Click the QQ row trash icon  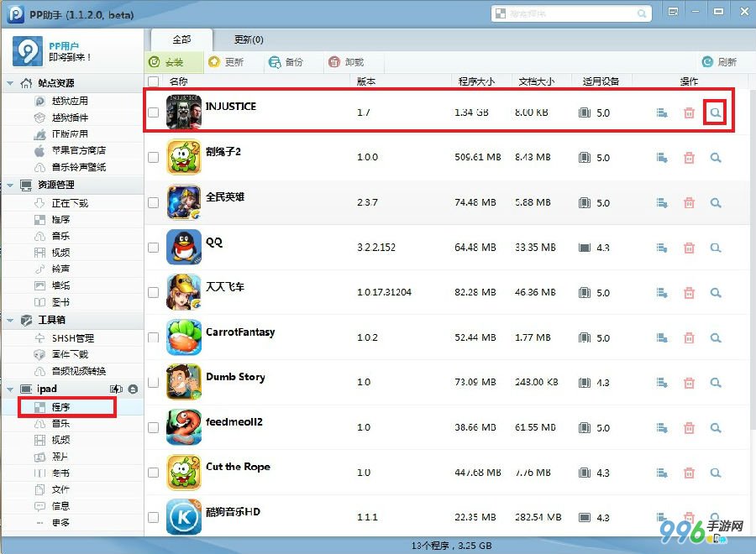pyautogui.click(x=689, y=248)
